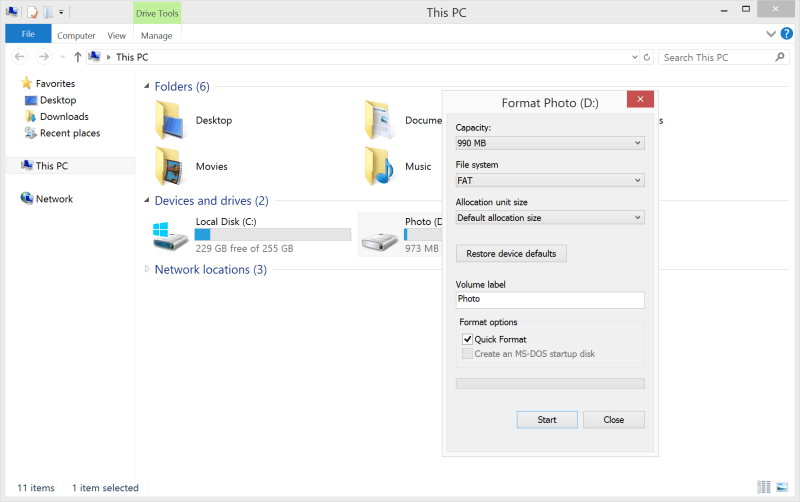This screenshot has height=502, width=800.
Task: Click Start to begin formatting
Action: pos(547,419)
